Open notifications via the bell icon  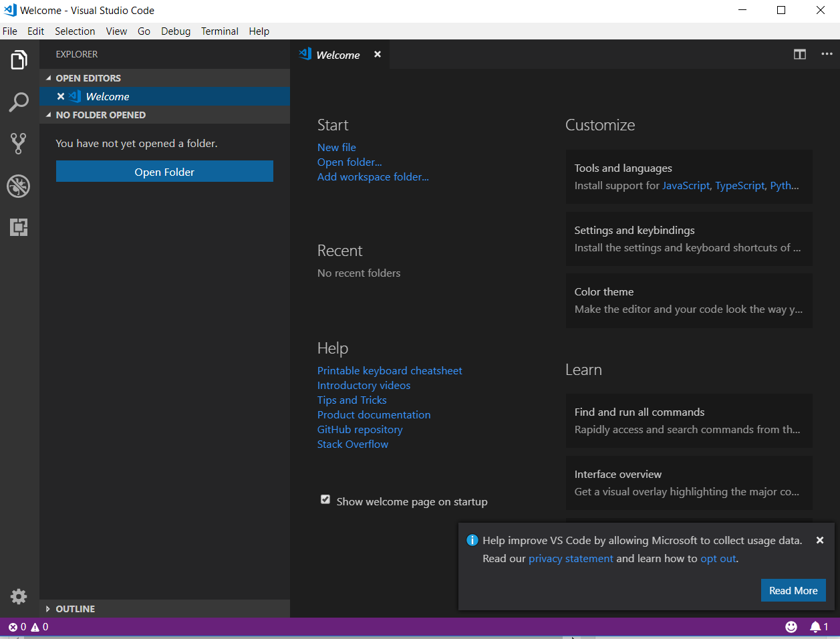(x=817, y=626)
